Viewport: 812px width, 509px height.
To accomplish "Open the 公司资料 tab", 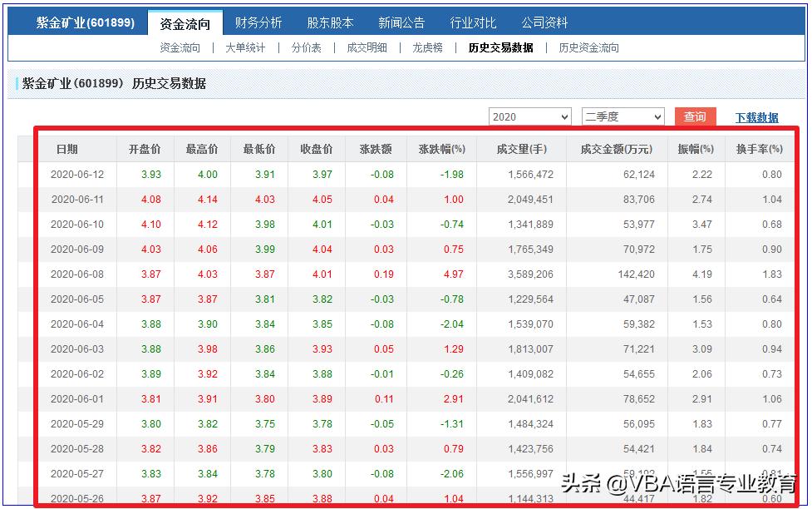I will (x=544, y=22).
